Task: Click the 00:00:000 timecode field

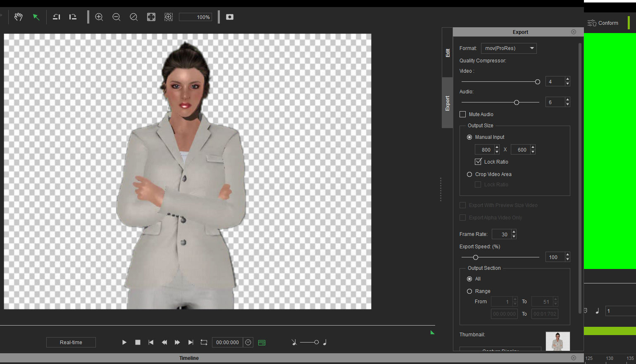Action: click(x=228, y=343)
